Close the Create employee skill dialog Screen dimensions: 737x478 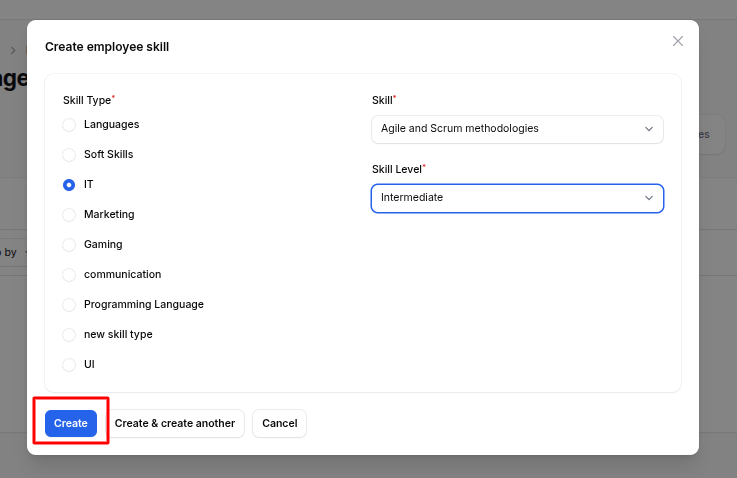point(678,41)
